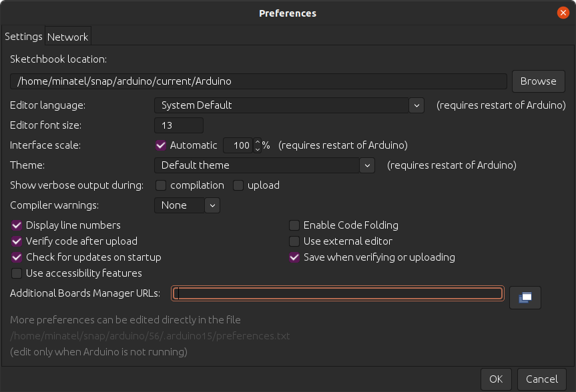The height and width of the screenshot is (392, 576).
Task: Expand the Compiler warnings dropdown
Action: 212,205
